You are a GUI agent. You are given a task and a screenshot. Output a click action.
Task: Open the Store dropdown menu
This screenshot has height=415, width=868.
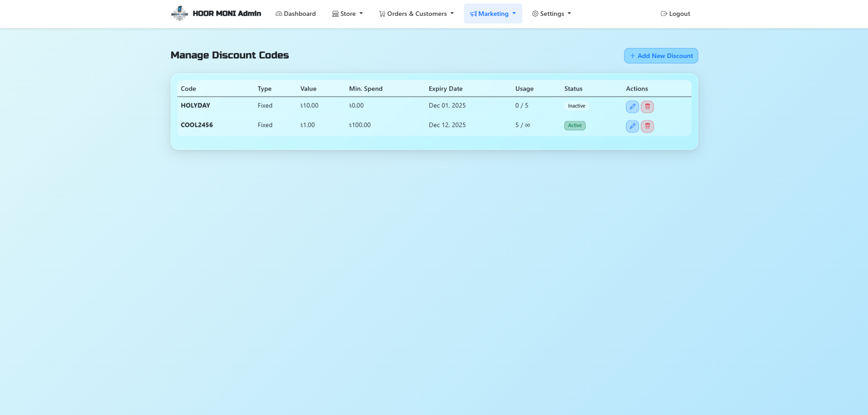pos(348,14)
